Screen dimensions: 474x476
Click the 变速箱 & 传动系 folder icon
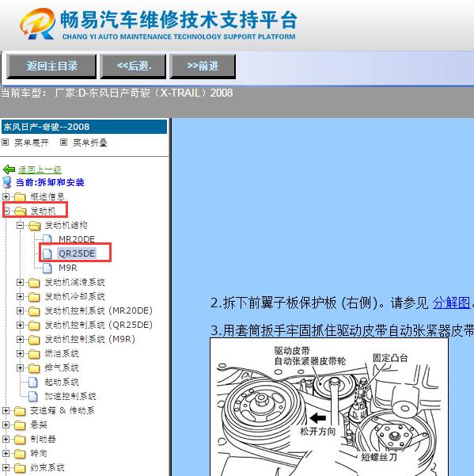click(20, 411)
